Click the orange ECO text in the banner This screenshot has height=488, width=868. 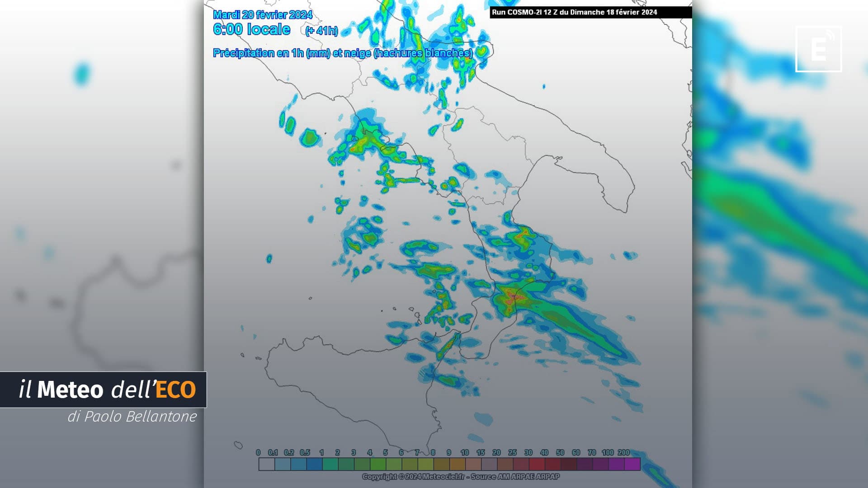pyautogui.click(x=176, y=390)
